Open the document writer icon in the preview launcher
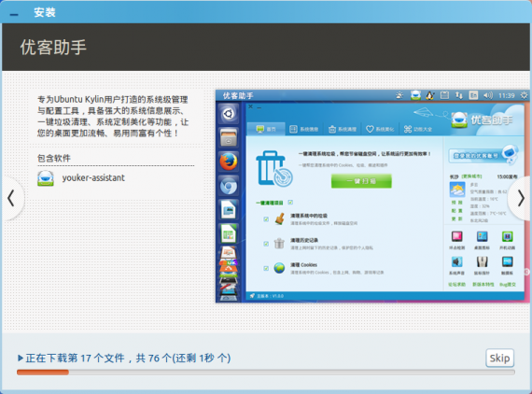 (229, 210)
